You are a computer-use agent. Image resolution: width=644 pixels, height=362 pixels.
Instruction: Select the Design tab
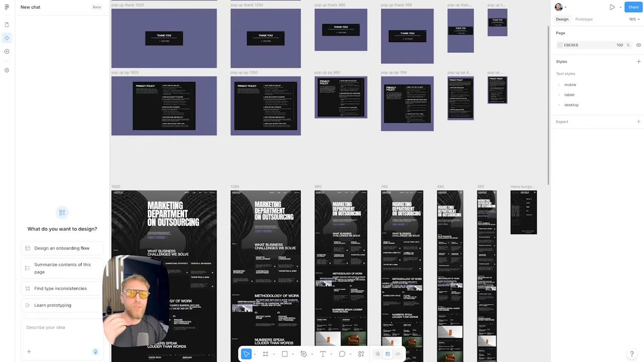pos(562,19)
